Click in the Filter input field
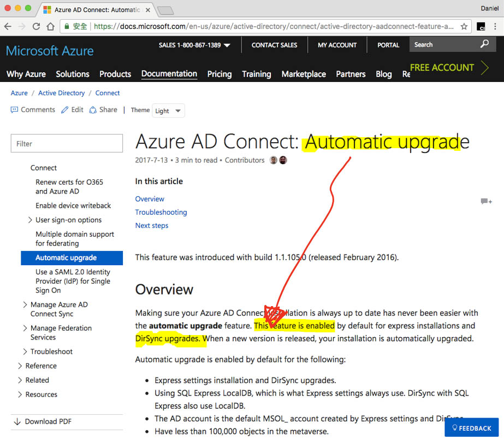 [67, 143]
